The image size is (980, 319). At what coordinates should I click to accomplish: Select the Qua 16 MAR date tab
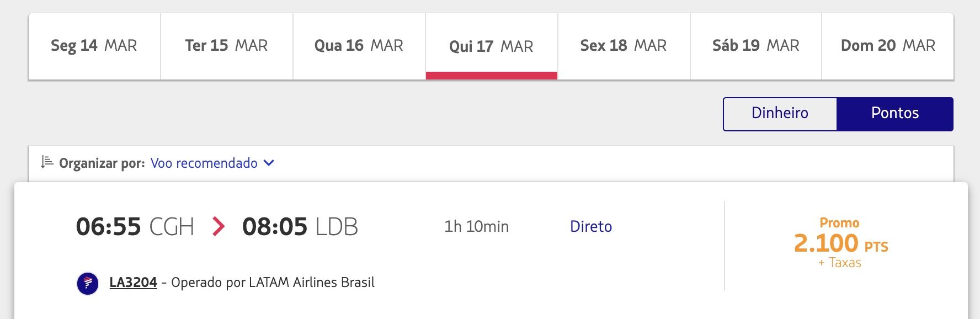(359, 46)
